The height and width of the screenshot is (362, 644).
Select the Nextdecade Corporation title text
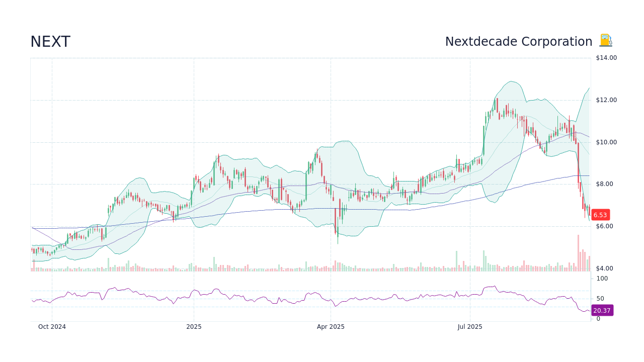[x=519, y=41]
